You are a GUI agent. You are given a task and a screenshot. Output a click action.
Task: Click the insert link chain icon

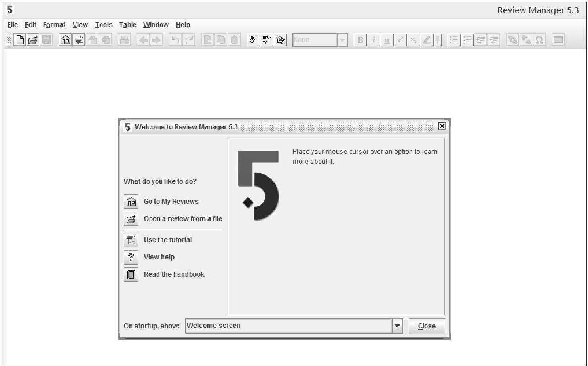coord(512,40)
